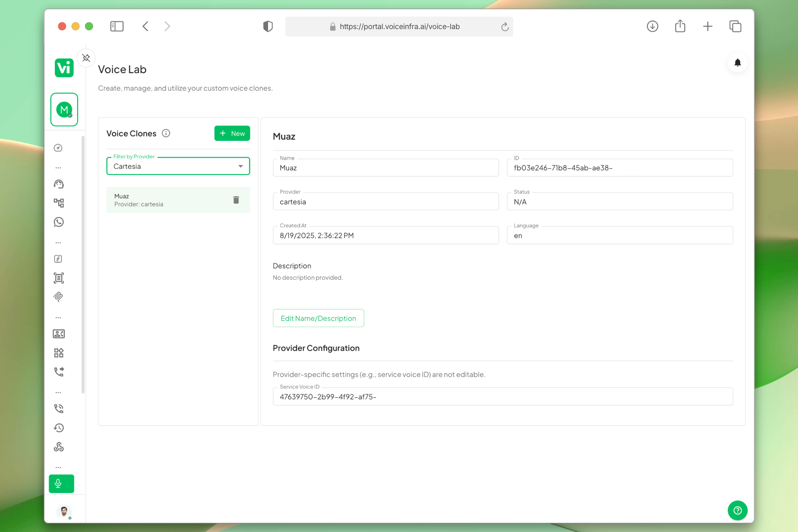
Task: Toggle the browser sidebar panel icon
Action: point(117,26)
